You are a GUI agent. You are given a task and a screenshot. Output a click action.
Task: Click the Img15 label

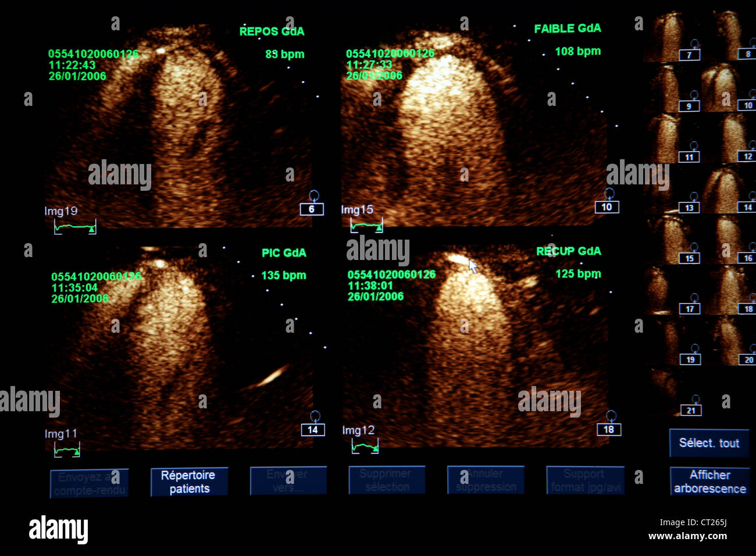point(357,209)
